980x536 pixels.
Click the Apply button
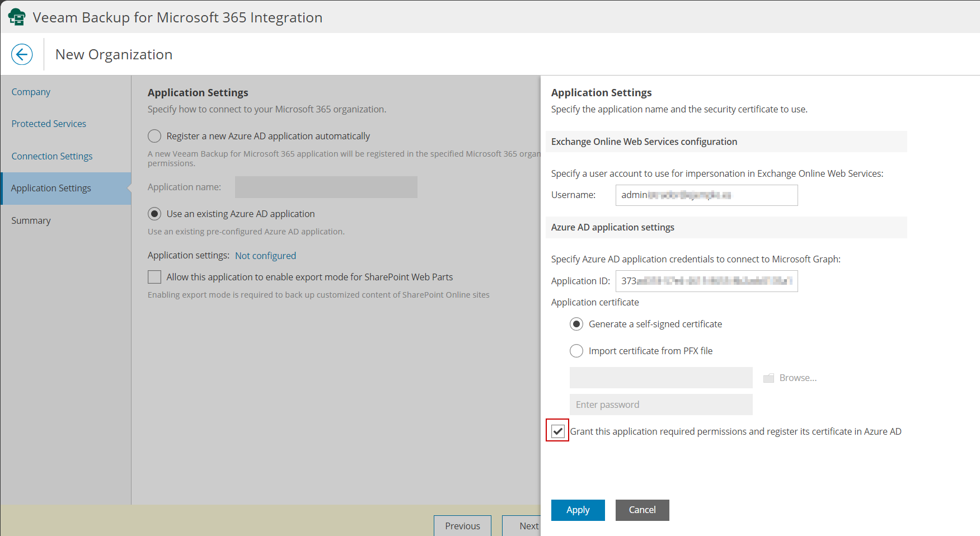tap(578, 510)
